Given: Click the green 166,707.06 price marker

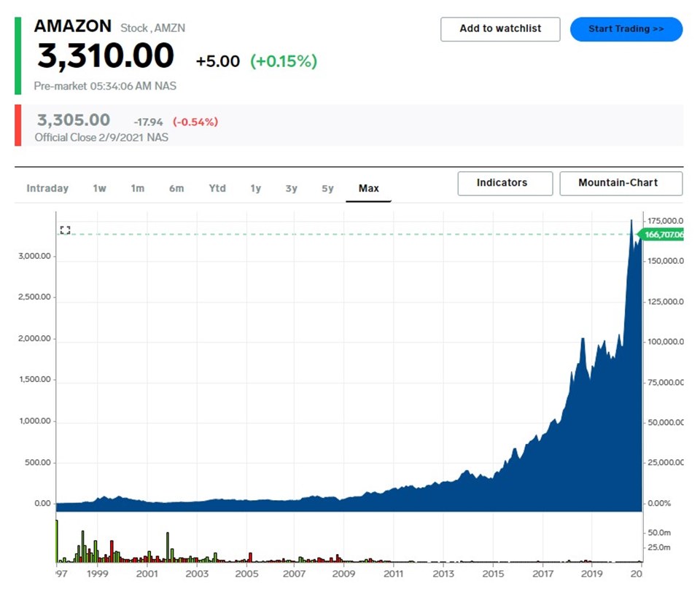Looking at the screenshot, I should pyautogui.click(x=662, y=235).
